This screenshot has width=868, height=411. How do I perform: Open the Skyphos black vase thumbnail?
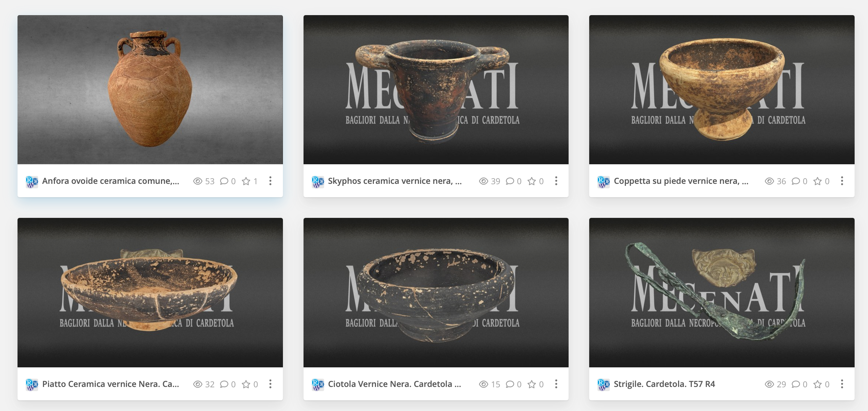point(436,90)
